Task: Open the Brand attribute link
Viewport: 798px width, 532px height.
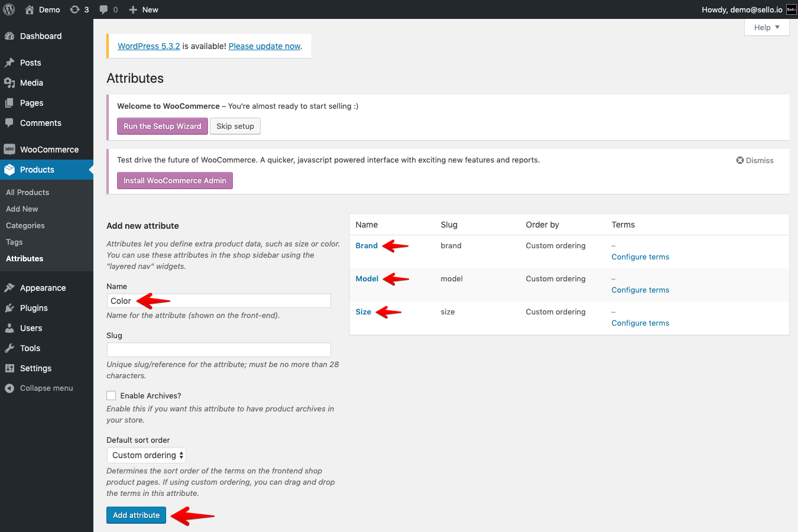Action: [366, 245]
